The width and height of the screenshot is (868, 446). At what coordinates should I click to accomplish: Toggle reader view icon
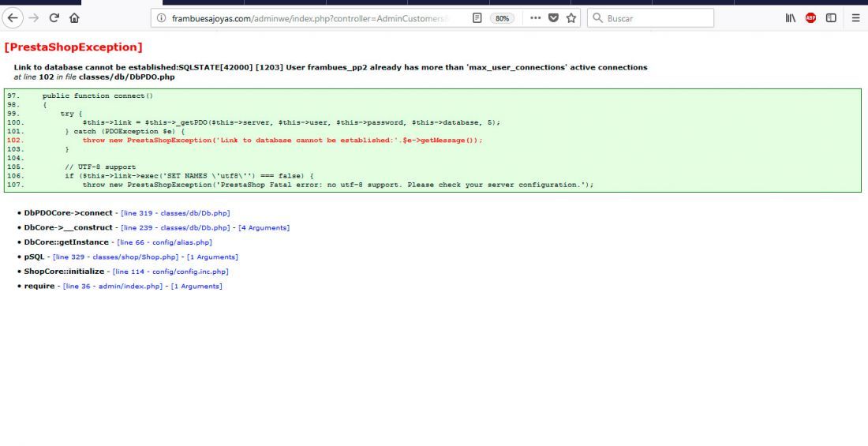tap(477, 18)
